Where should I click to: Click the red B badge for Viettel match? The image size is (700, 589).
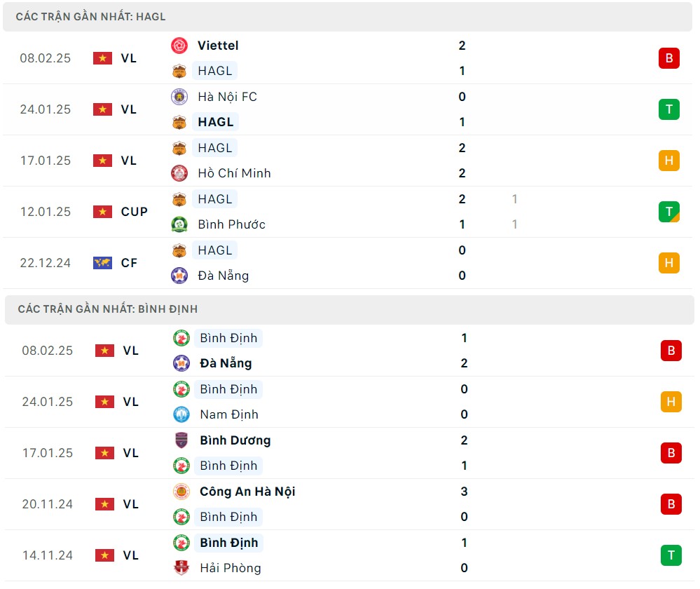668,58
